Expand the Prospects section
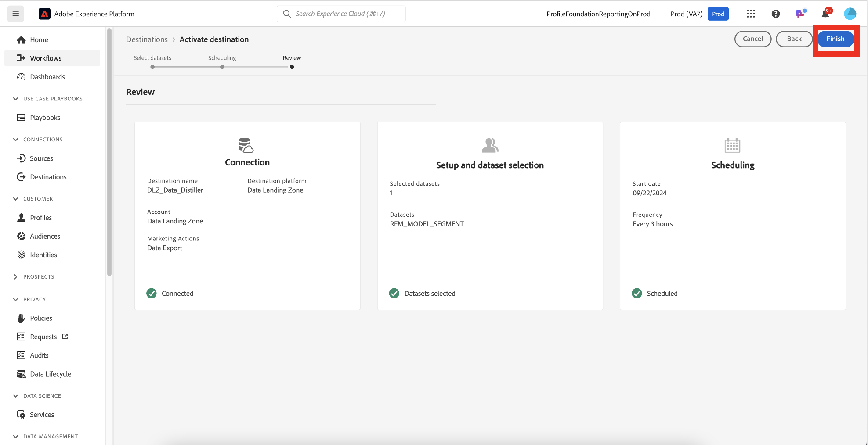868x445 pixels. (x=16, y=277)
